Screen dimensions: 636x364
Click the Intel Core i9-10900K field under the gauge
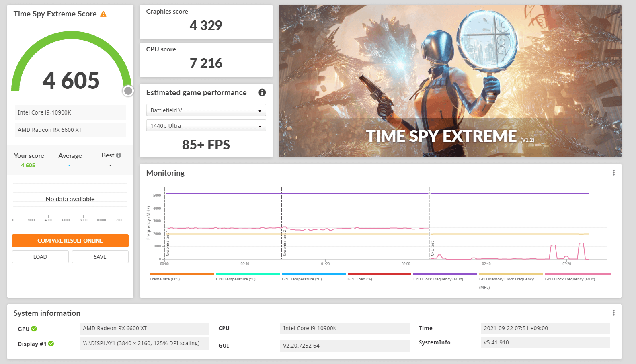coord(70,112)
